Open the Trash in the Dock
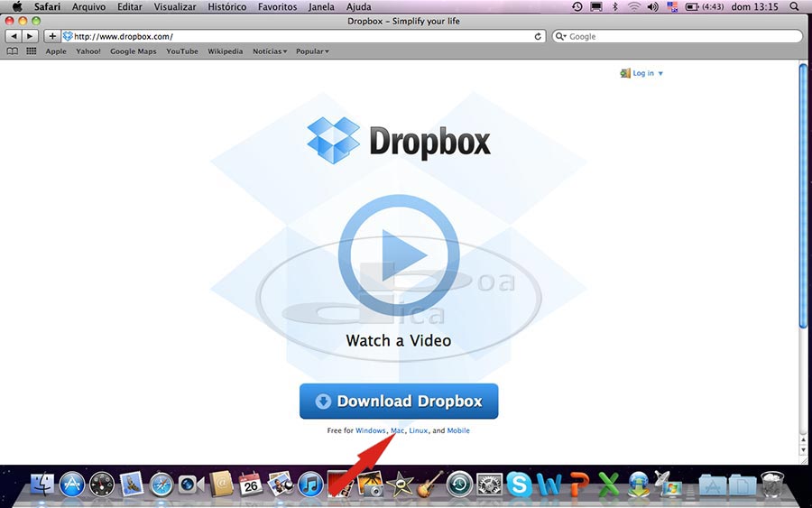 pyautogui.click(x=772, y=485)
